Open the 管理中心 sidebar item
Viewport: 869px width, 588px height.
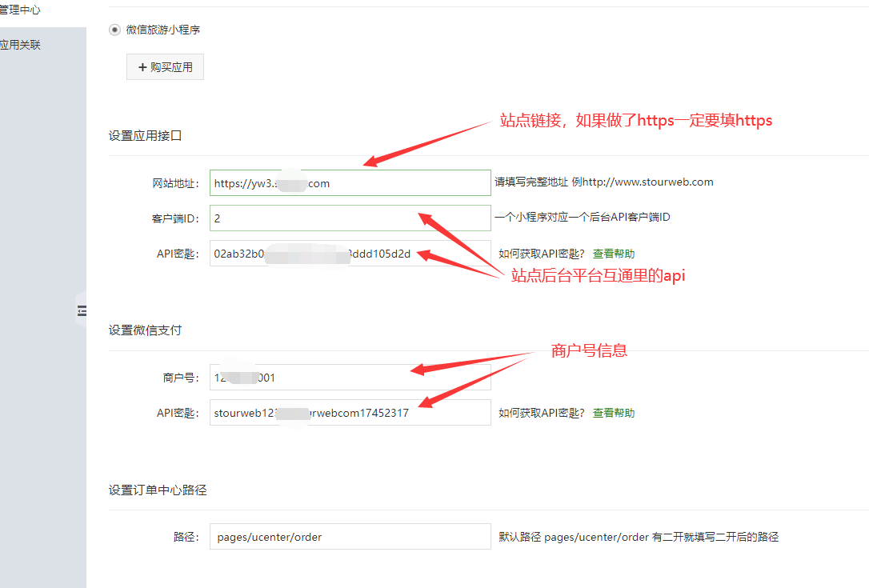click(21, 10)
